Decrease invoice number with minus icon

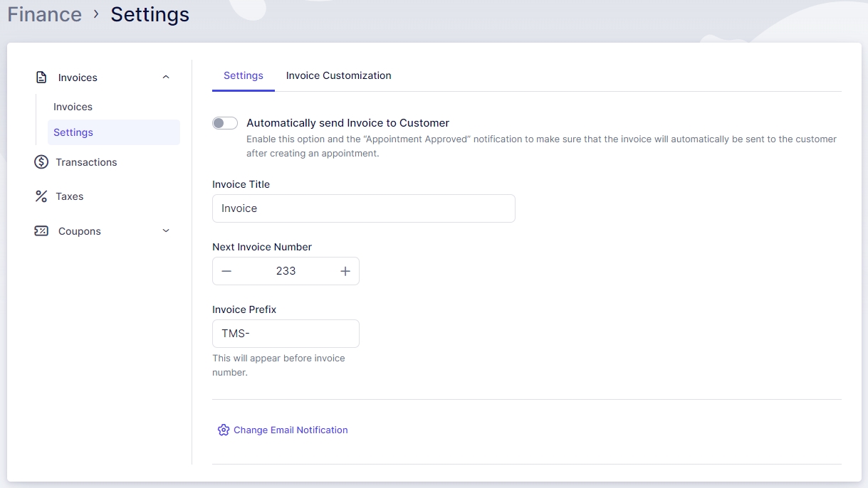pos(226,271)
